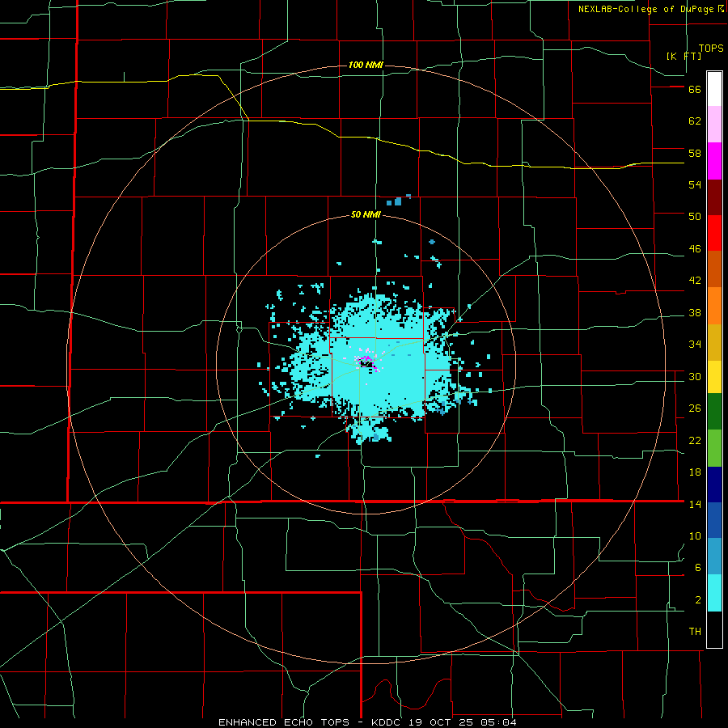Click the dark green 26-30 legend swatch
Viewport: 728px width, 728px height.
(714, 412)
